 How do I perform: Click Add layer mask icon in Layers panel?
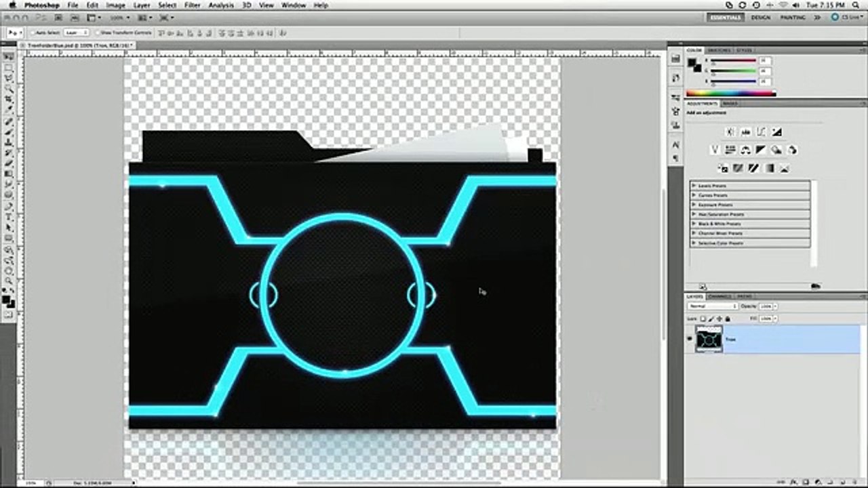[806, 482]
